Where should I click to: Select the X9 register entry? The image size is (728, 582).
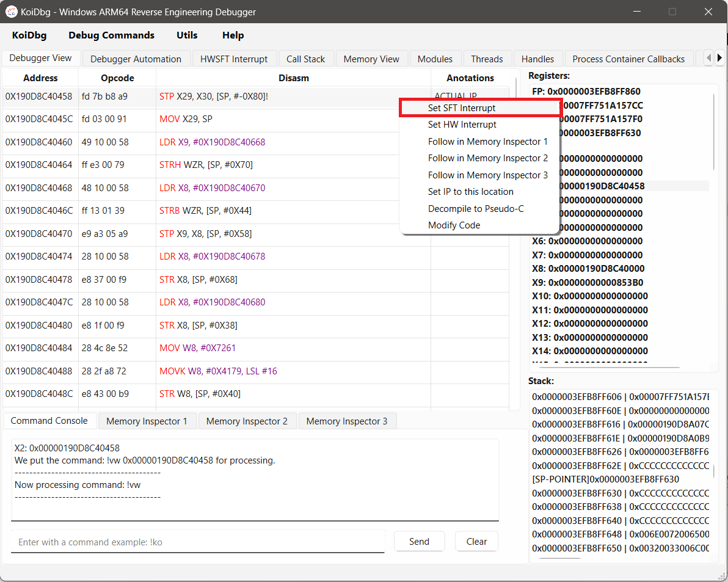[588, 282]
